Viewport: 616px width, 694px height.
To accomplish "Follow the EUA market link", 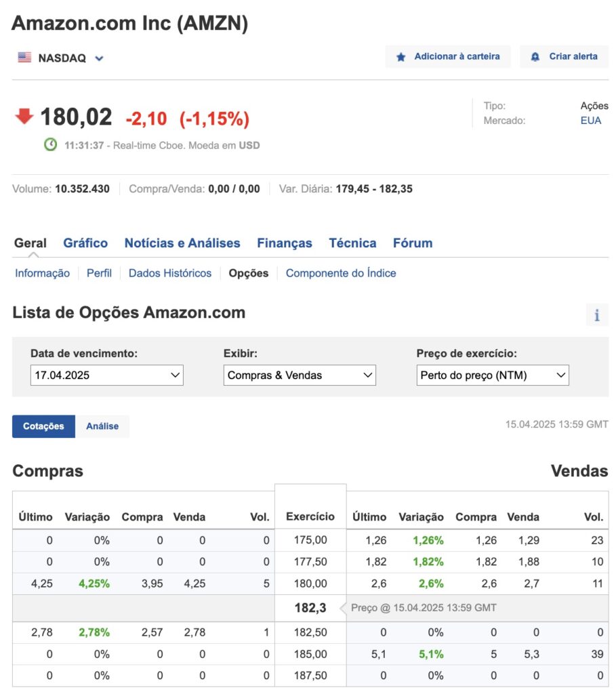I will coord(591,121).
